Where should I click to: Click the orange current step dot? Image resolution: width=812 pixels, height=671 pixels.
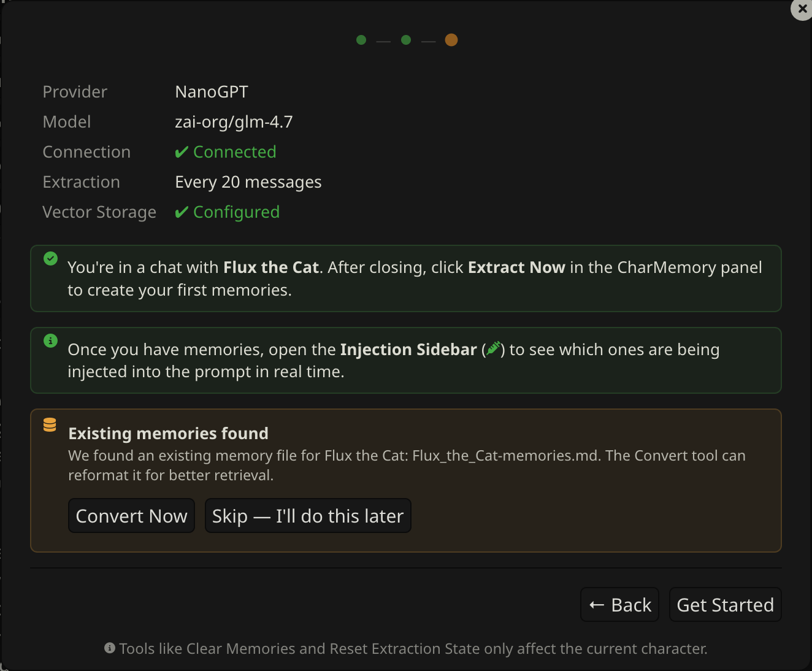coord(451,40)
